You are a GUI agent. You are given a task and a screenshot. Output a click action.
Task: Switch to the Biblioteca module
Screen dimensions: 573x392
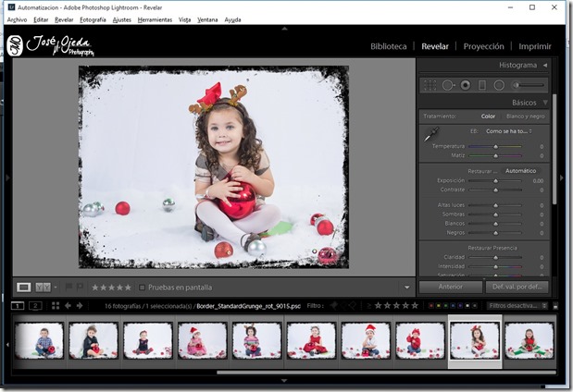pyautogui.click(x=389, y=46)
